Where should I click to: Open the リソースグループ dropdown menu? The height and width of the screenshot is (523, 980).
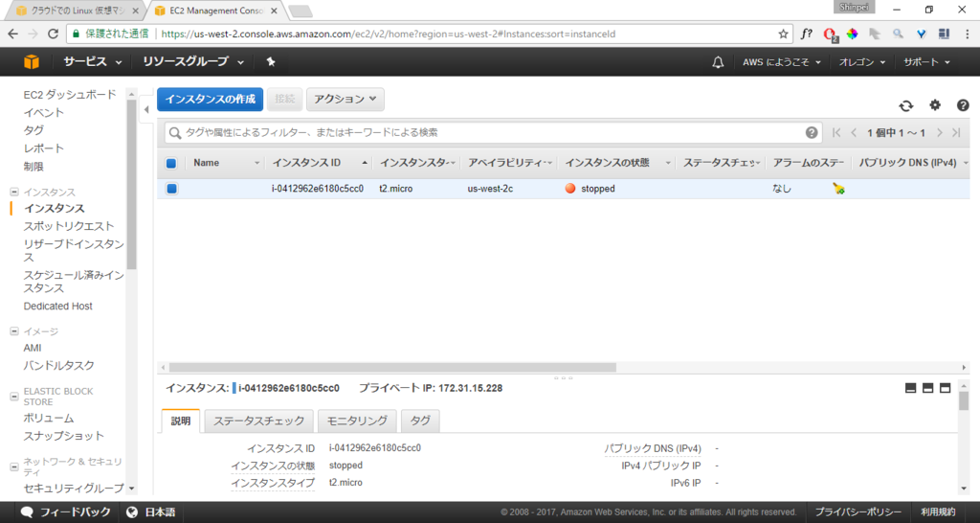(x=193, y=61)
